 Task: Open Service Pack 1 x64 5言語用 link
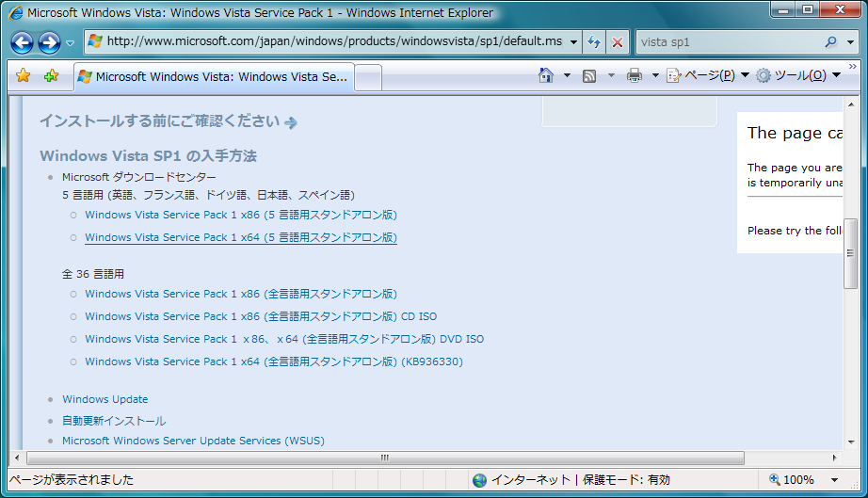(241, 237)
